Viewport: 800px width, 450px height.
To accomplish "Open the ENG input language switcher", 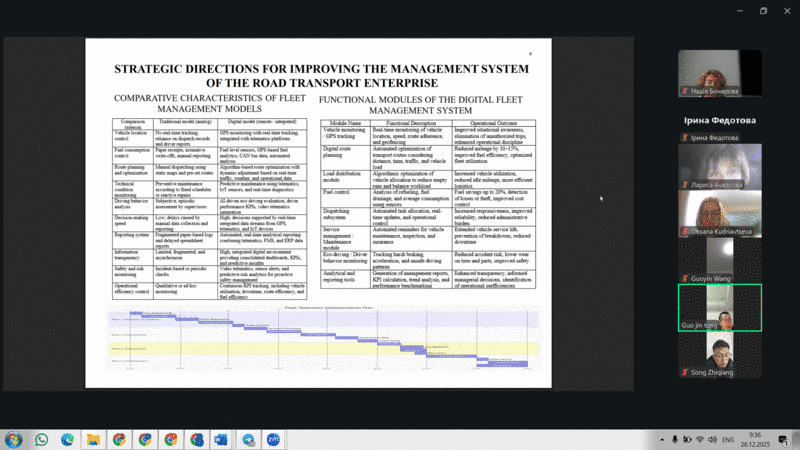I will click(x=728, y=439).
